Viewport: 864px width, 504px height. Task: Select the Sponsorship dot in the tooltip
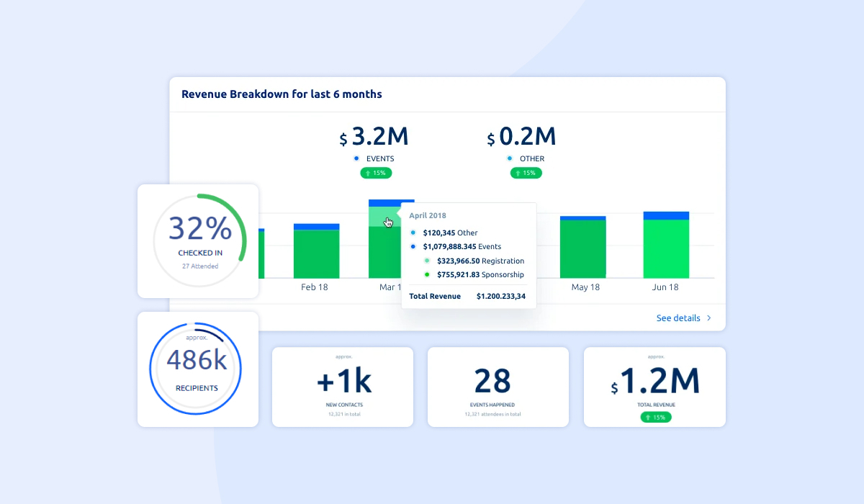427,274
